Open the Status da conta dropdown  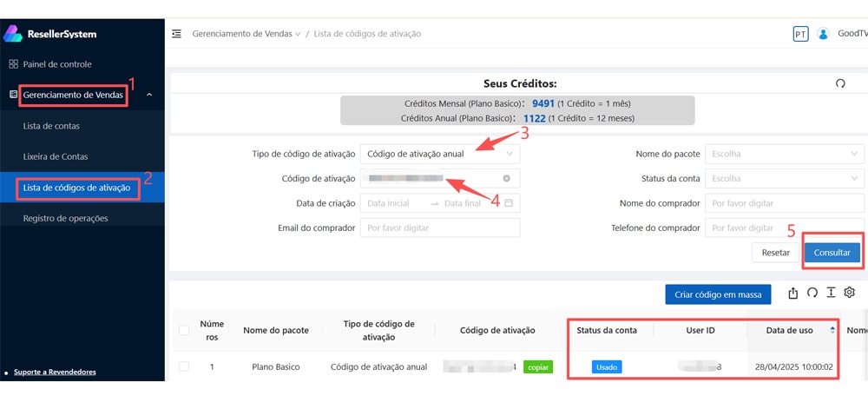tap(785, 178)
